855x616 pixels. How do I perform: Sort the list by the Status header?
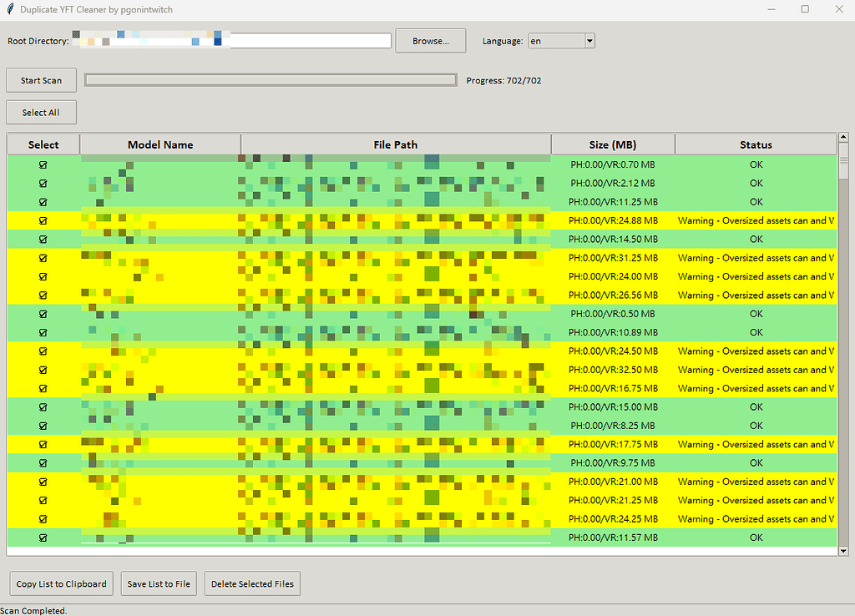[x=755, y=144]
